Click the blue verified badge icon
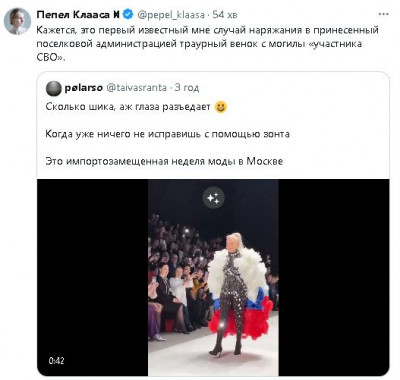The image size is (400, 380). click(128, 14)
